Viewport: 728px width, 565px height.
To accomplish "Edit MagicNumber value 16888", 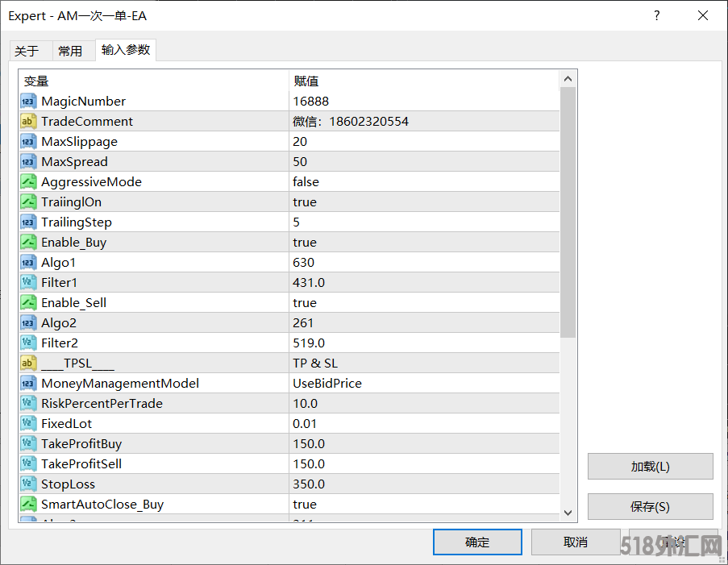I will tap(424, 102).
